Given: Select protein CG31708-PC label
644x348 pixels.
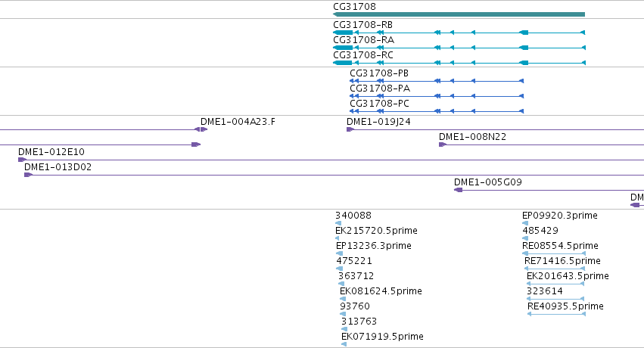Looking at the screenshot, I should pos(379,104).
